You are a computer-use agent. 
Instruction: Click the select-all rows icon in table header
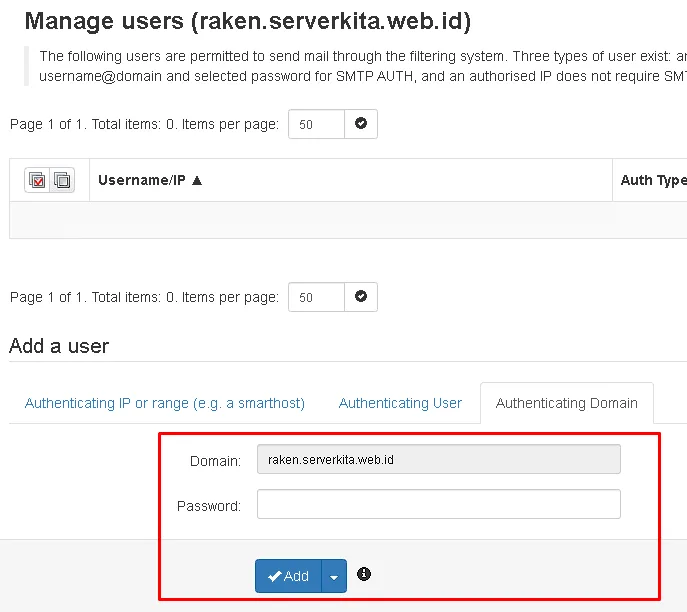click(x=38, y=181)
